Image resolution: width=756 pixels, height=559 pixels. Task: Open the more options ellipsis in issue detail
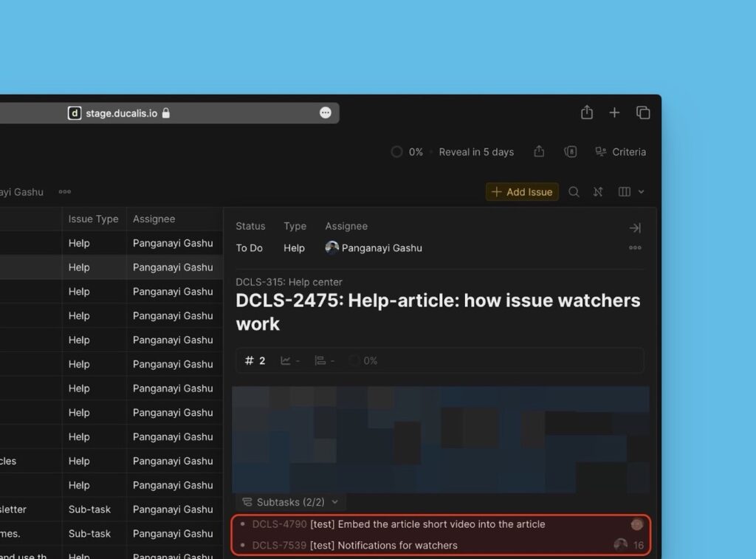(635, 247)
